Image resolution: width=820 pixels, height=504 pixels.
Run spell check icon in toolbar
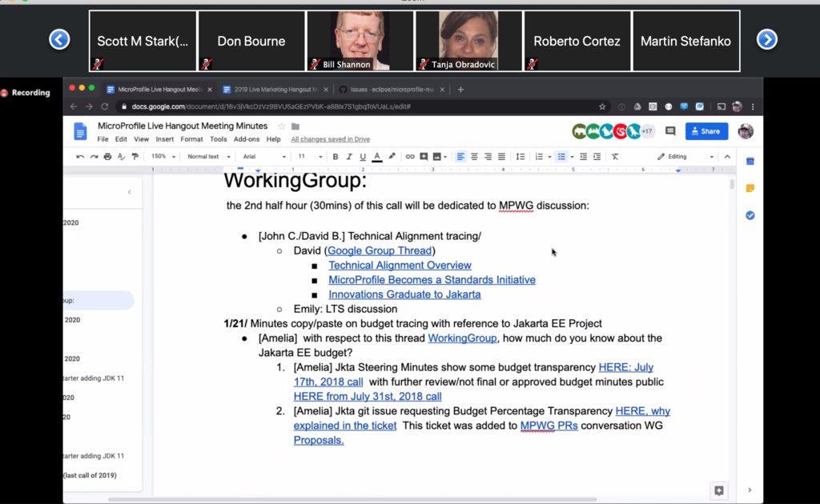tap(122, 157)
